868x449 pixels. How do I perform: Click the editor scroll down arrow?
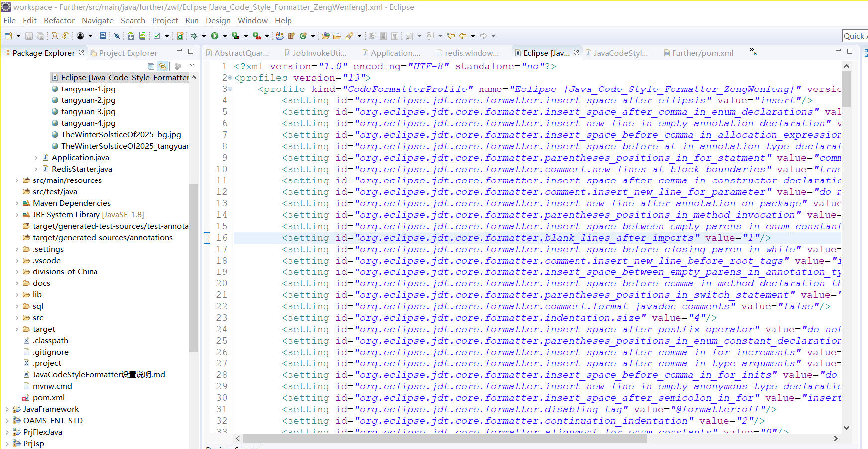[x=846, y=428]
